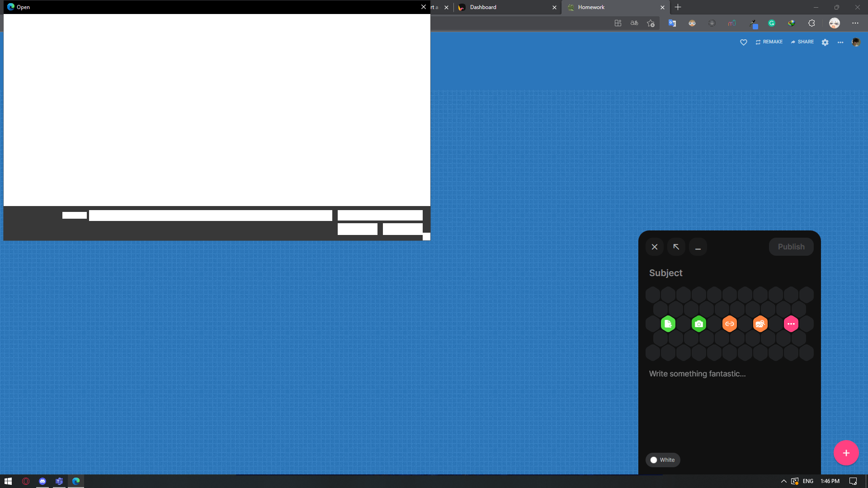
Task: Click the green camera hexagon icon
Action: [x=699, y=324]
